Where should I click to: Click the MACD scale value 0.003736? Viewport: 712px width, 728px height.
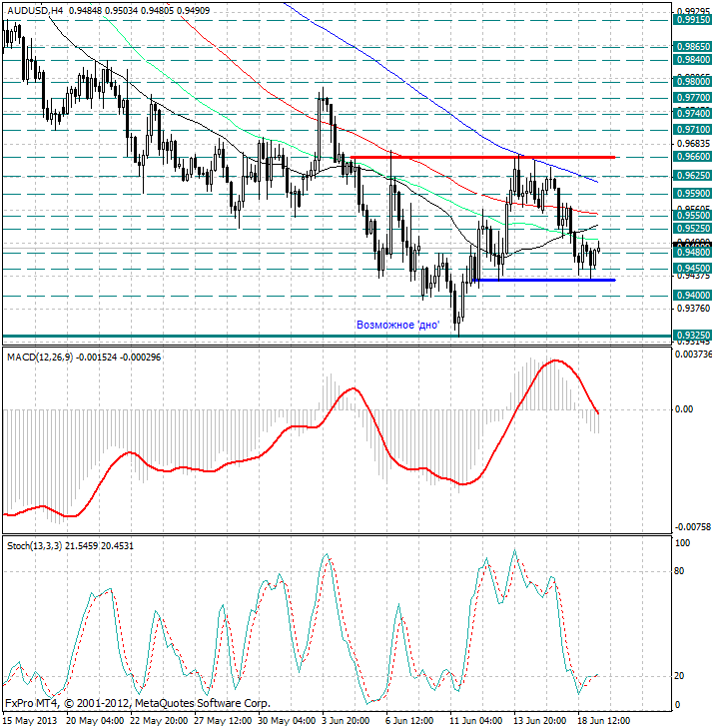[693, 355]
